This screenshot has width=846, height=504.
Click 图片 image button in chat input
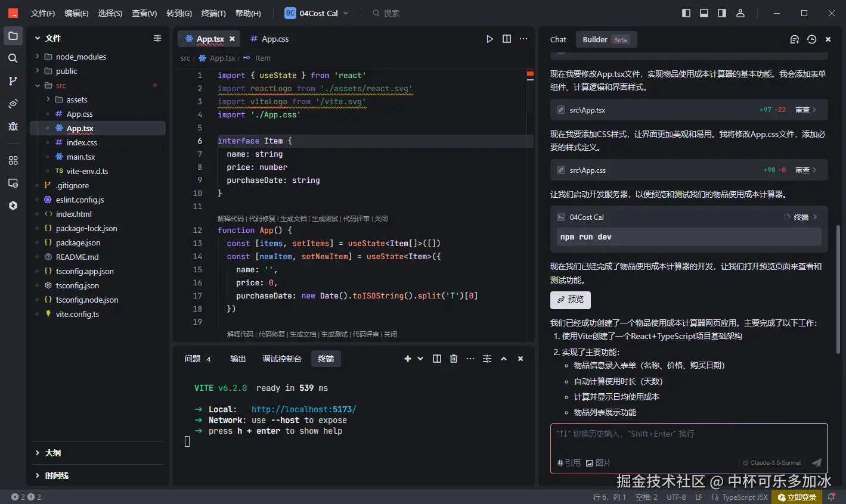(x=598, y=463)
